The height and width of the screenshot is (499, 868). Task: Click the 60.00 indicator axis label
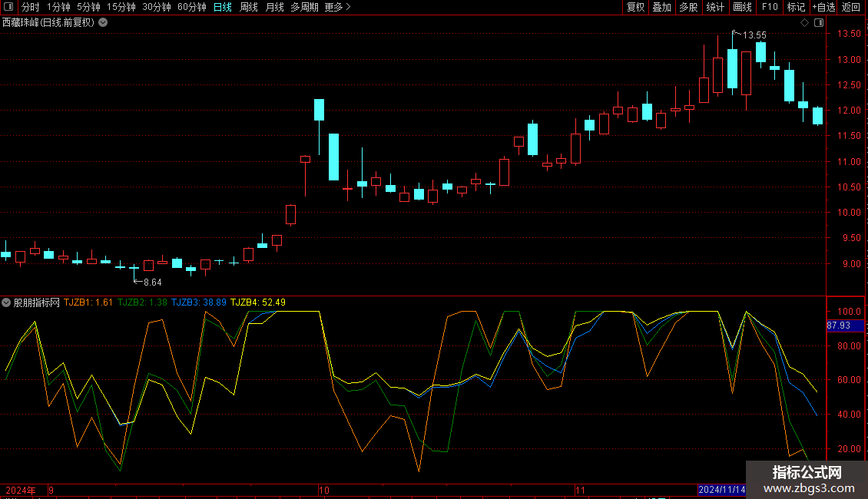(x=849, y=380)
